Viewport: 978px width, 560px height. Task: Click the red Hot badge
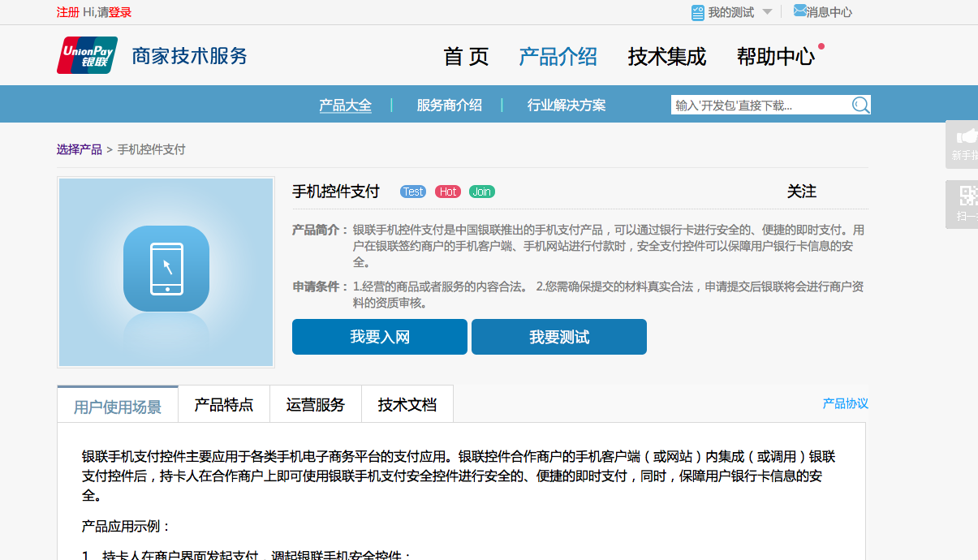[x=448, y=192]
